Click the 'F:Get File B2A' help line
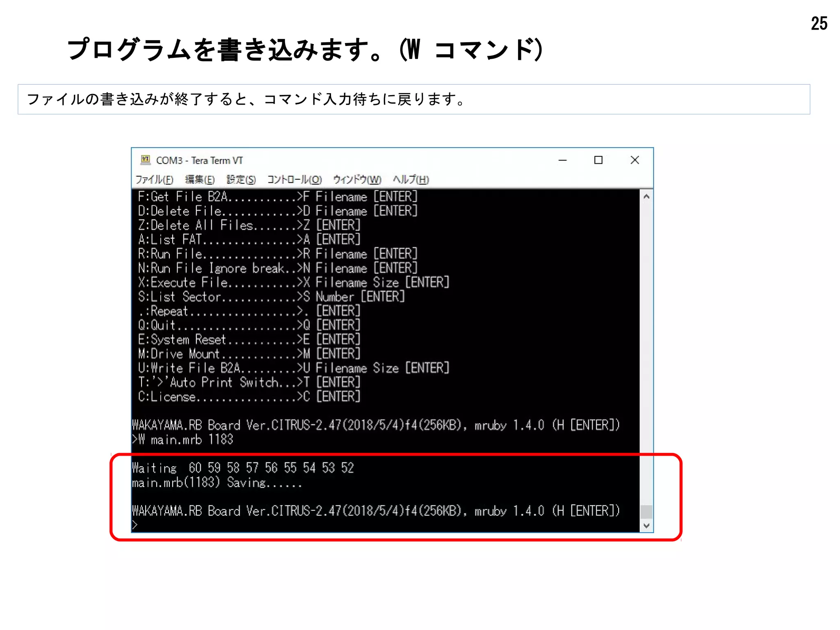The height and width of the screenshot is (630, 840). [x=278, y=197]
